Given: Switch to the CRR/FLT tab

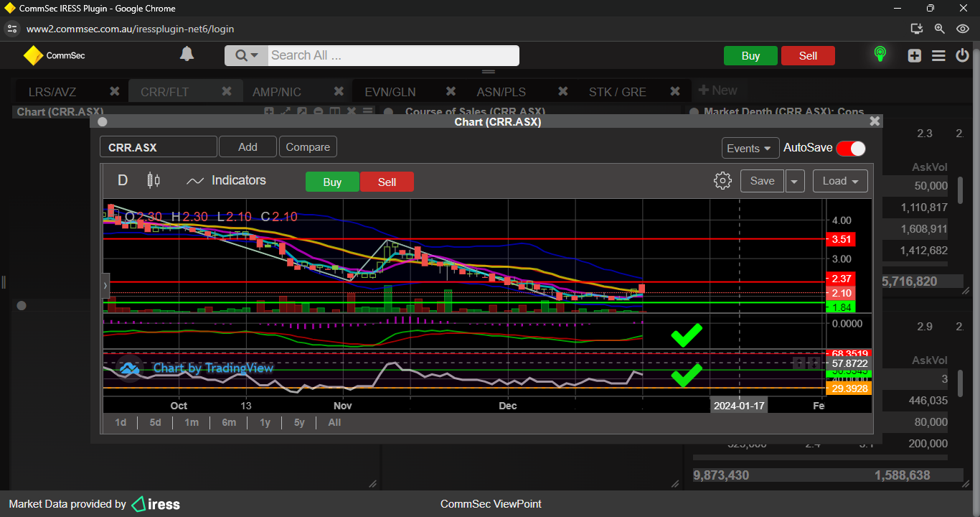Looking at the screenshot, I should 165,92.
